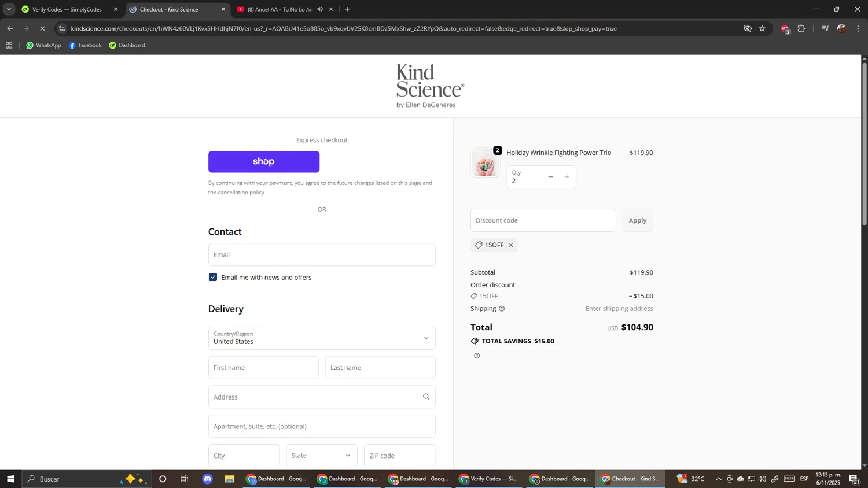868x488 pixels.
Task: Open the WhatsApp bookmark
Action: click(x=43, y=45)
